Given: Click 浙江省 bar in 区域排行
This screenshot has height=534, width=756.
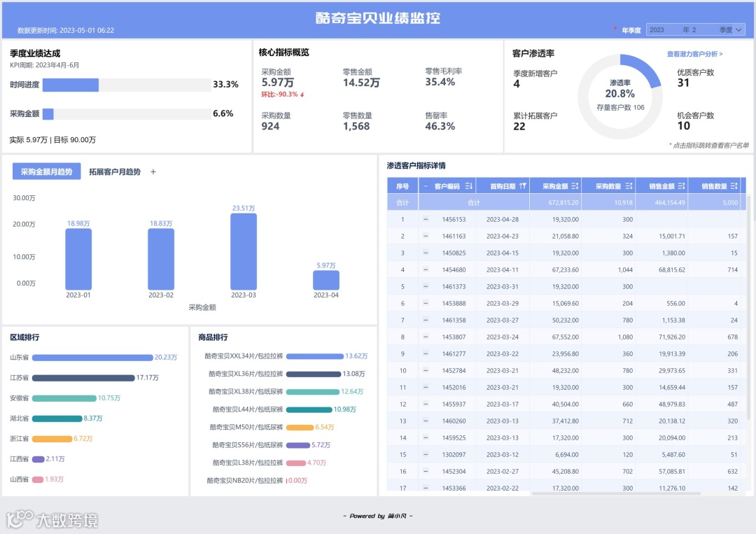Looking at the screenshot, I should 52,439.
